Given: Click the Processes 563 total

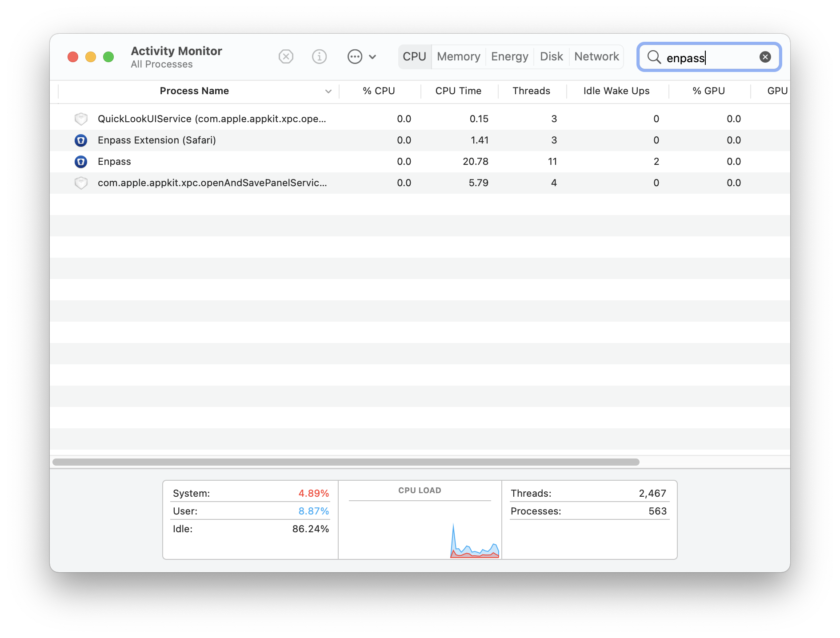Looking at the screenshot, I should pyautogui.click(x=657, y=511).
